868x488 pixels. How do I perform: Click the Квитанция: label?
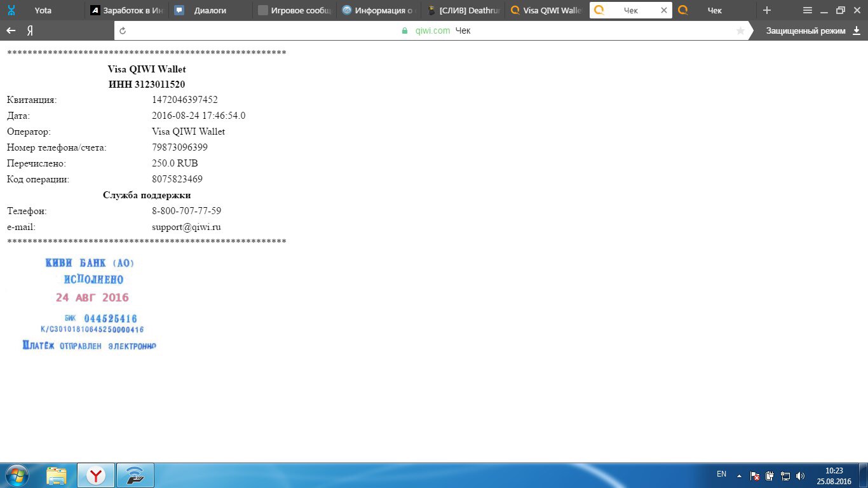point(32,100)
